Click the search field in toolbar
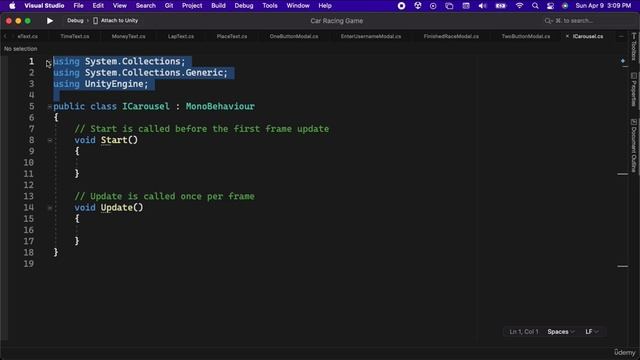This screenshot has width=640, height=360. coord(572,20)
